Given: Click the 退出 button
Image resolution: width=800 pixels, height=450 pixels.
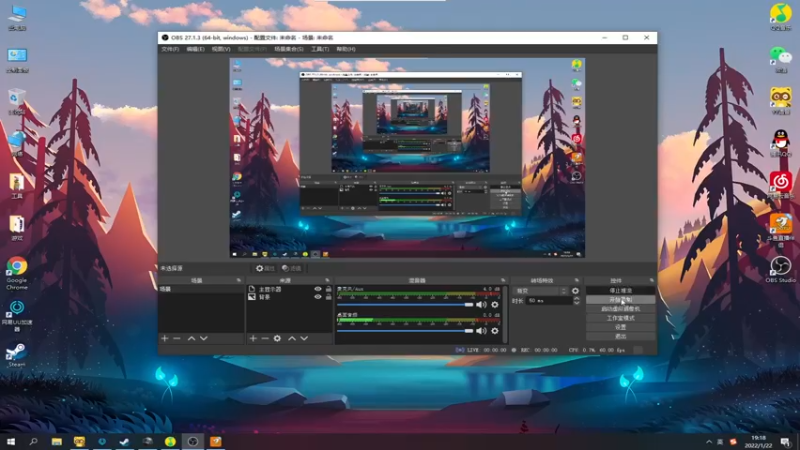Looking at the screenshot, I should [620, 336].
